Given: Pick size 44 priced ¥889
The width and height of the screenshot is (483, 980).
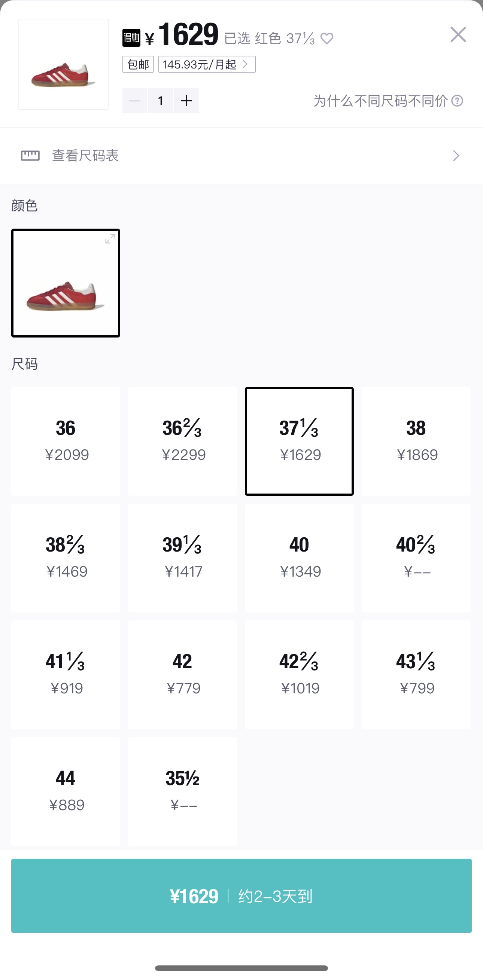Looking at the screenshot, I should pos(66,791).
